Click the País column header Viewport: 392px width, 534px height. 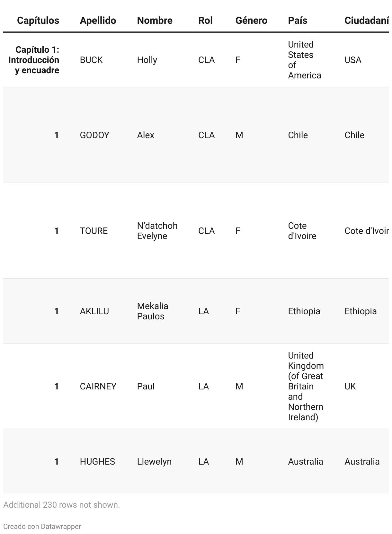(x=298, y=21)
